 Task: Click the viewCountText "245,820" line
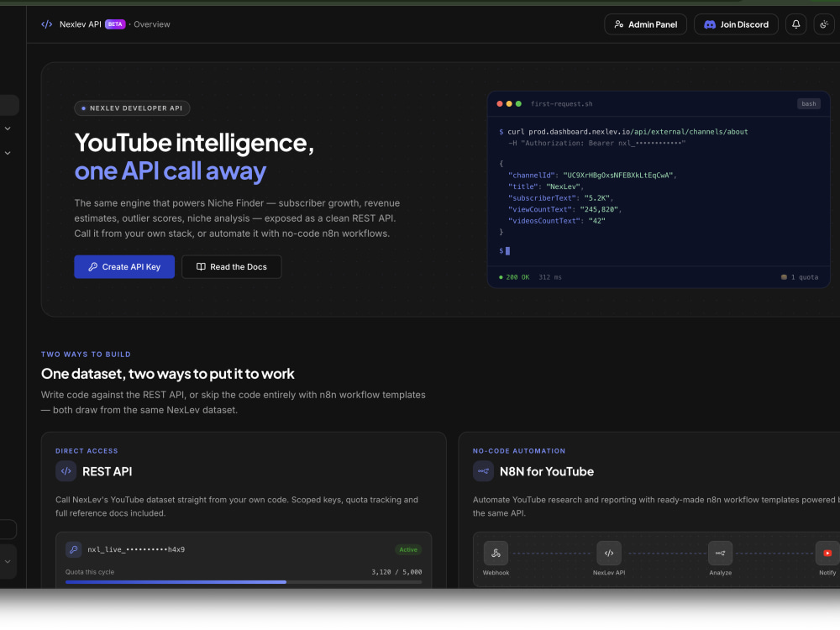565,209
